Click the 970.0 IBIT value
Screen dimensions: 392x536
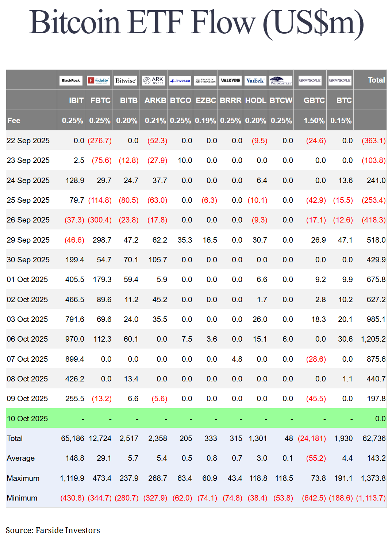click(75, 339)
